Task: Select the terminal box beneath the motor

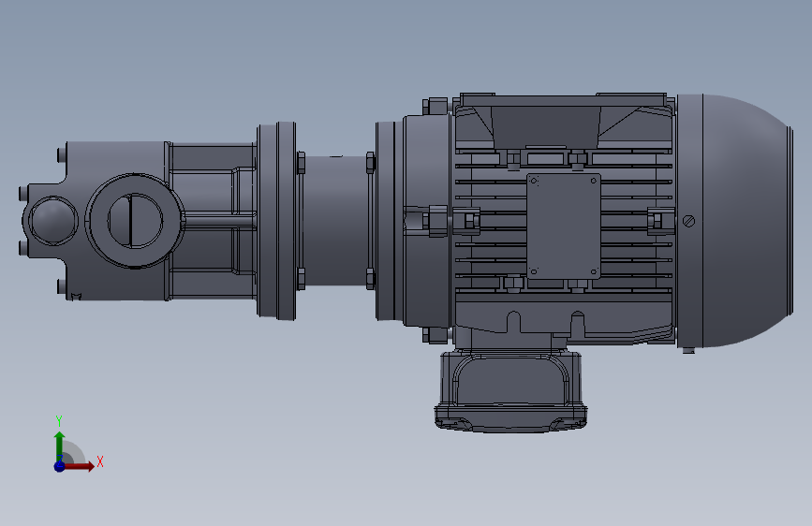Action: coord(510,391)
